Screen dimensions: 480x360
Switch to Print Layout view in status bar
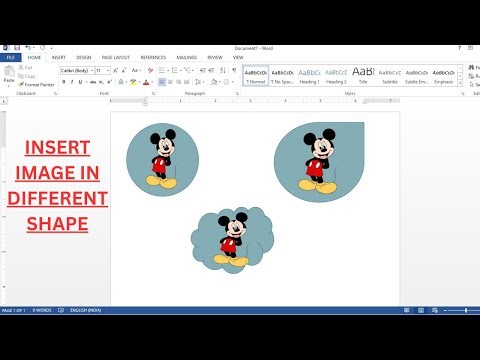[421, 310]
